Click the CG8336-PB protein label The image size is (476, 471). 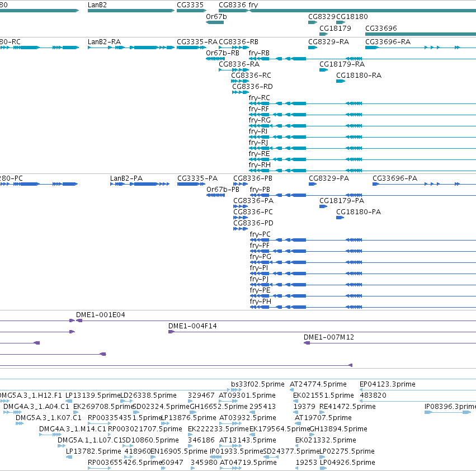(x=253, y=178)
